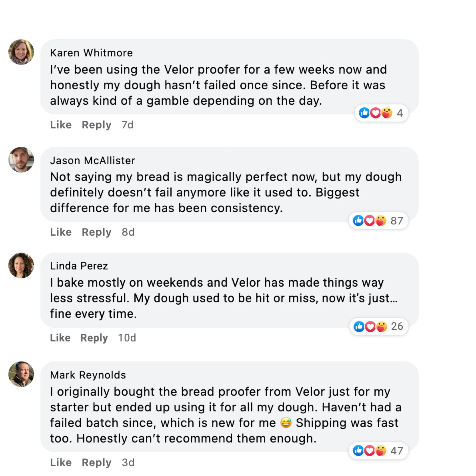
Task: Open the Karen Whitmore name link
Action: (x=91, y=53)
